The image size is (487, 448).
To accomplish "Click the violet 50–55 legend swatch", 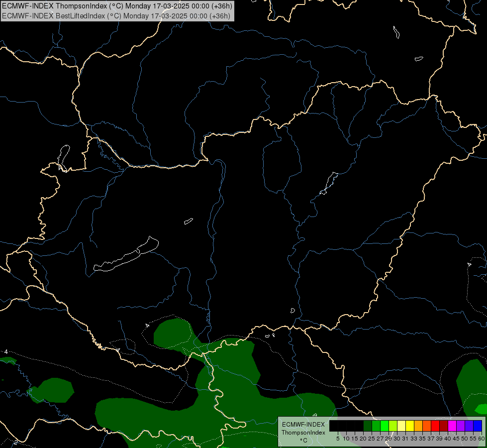I will coord(469,426).
